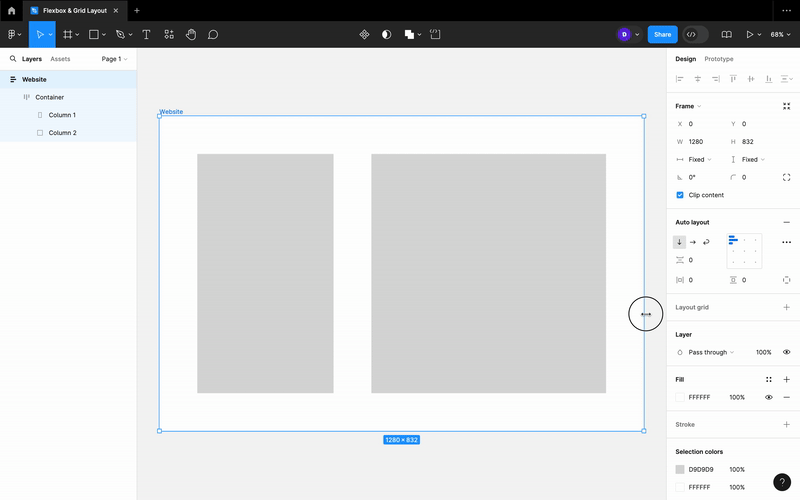Open the Pass through blend mode dropdown
800x500 pixels.
click(x=711, y=352)
